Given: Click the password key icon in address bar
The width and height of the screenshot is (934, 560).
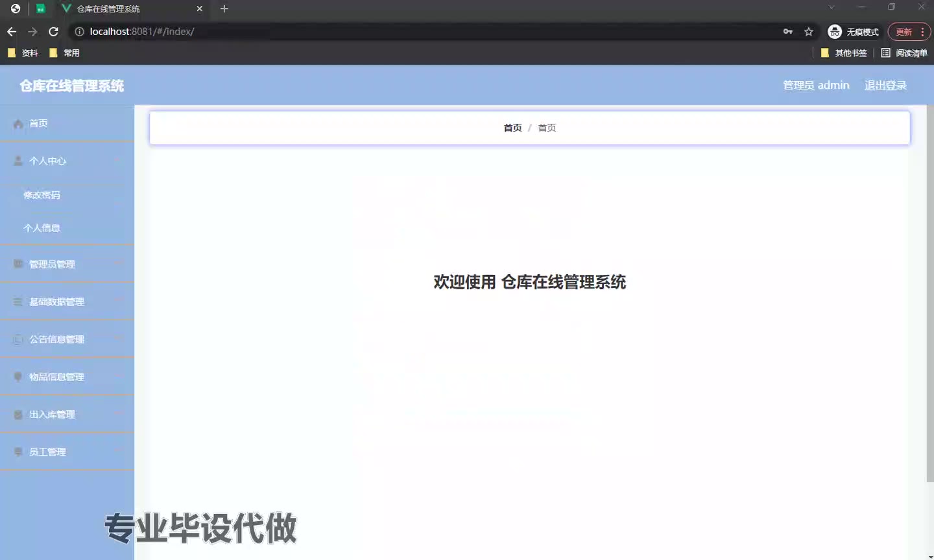Looking at the screenshot, I should [x=788, y=31].
